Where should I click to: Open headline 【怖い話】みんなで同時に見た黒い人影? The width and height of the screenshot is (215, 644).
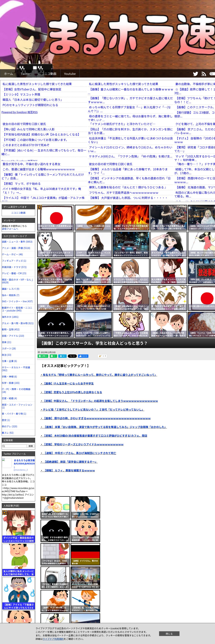pos(28,129)
